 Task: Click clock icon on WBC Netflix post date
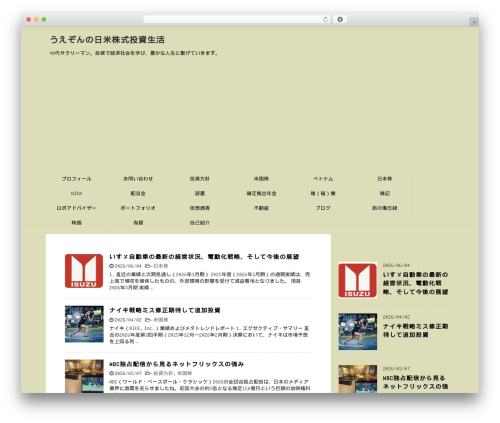pos(111,373)
